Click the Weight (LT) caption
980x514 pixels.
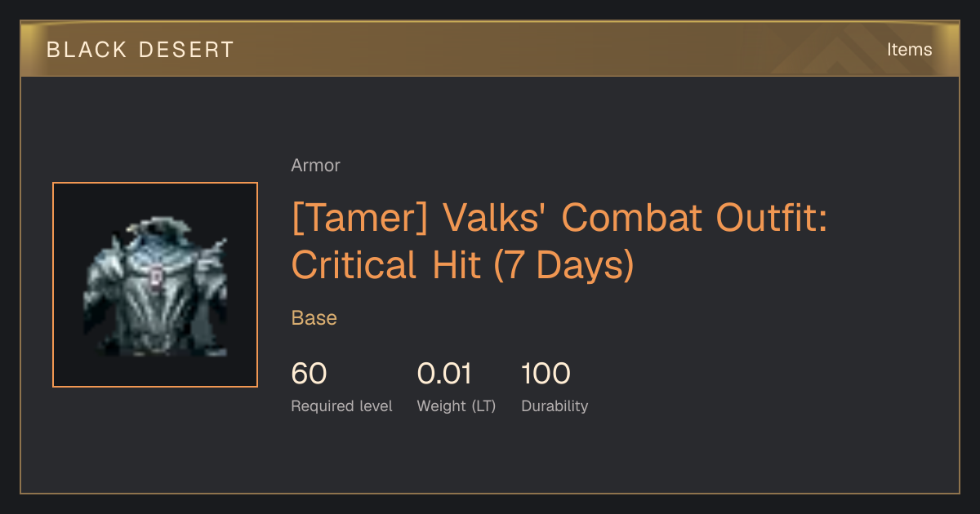(x=457, y=405)
